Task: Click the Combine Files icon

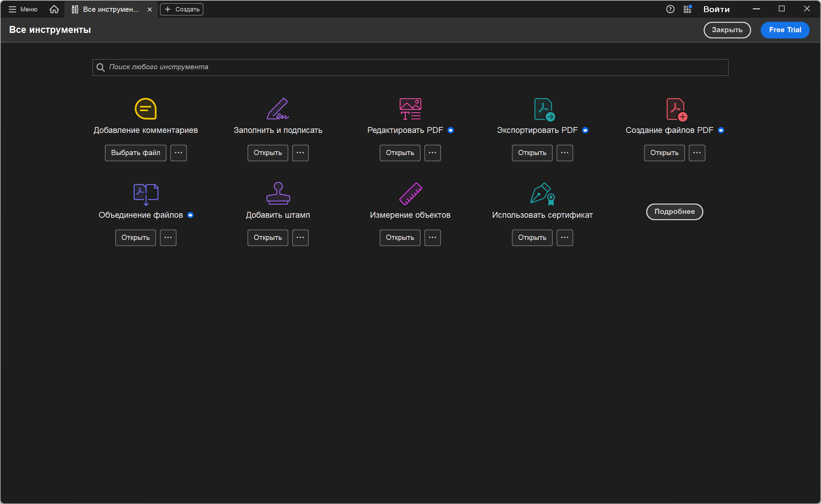Action: click(146, 195)
